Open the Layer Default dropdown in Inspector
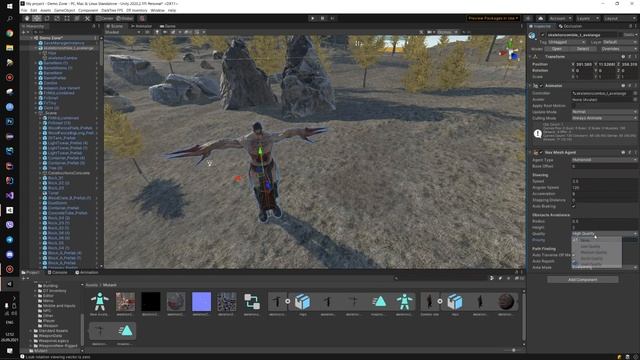 (x=620, y=42)
